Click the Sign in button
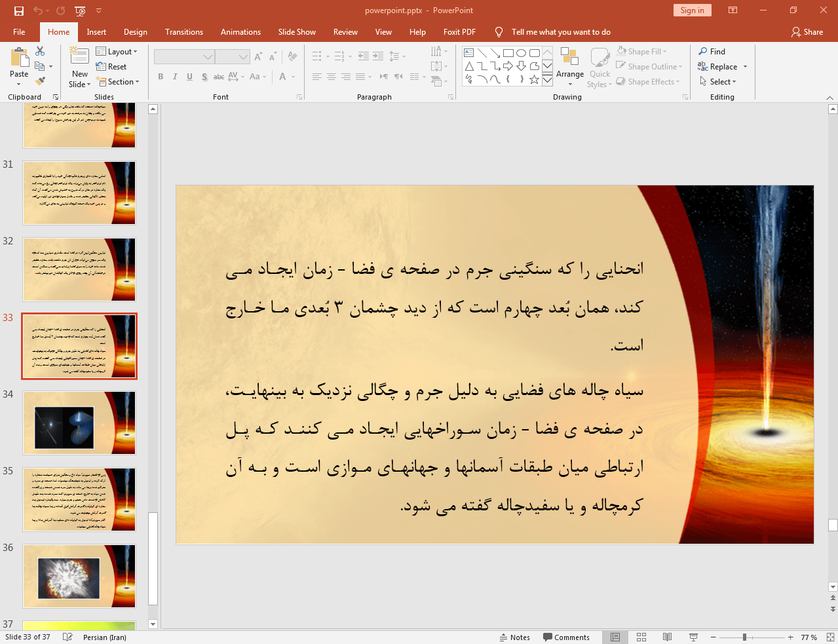The height and width of the screenshot is (644, 838). click(692, 10)
